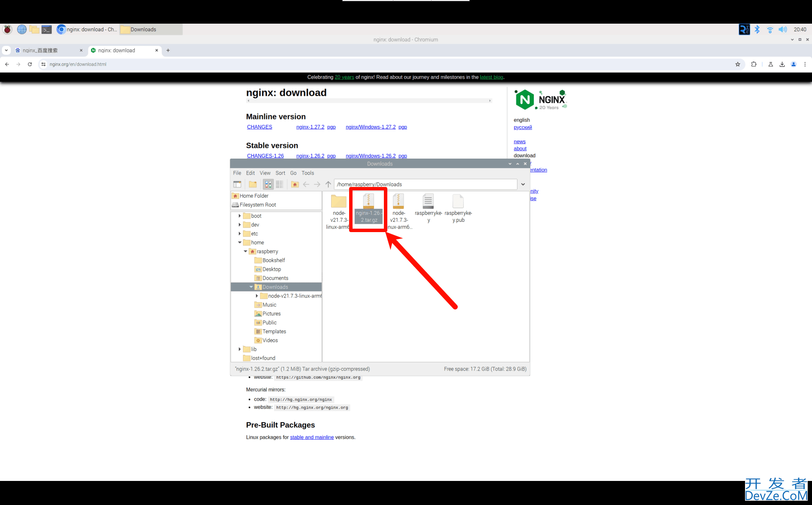Collapse the raspberry folder in the tree

[245, 251]
